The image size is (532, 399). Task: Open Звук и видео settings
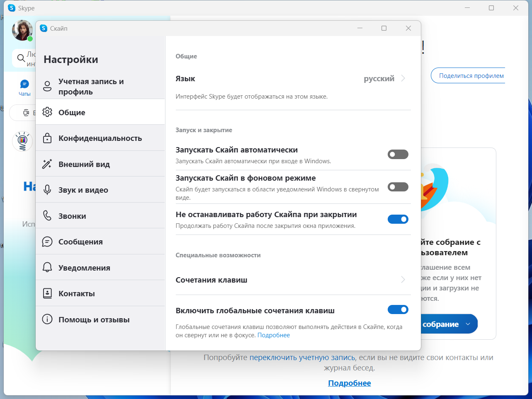point(100,190)
